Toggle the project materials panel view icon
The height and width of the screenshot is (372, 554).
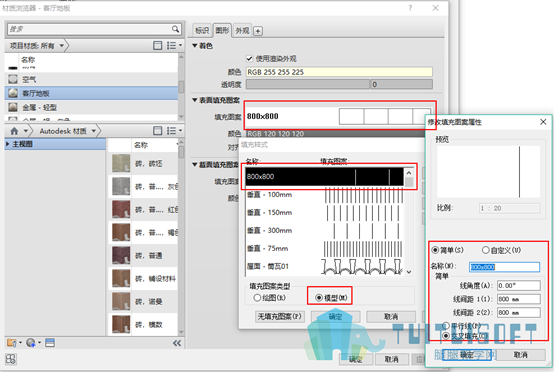click(x=158, y=45)
